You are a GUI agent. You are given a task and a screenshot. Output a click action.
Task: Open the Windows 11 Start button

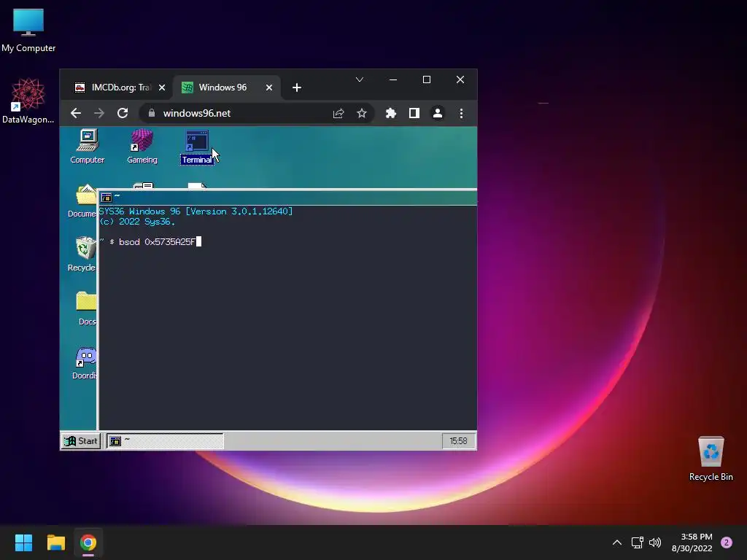(x=23, y=542)
